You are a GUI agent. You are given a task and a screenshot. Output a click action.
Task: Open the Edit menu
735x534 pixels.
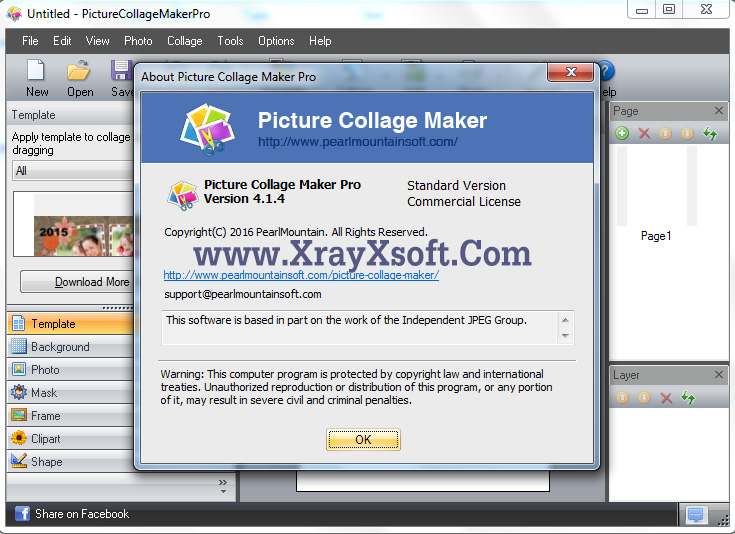point(62,41)
